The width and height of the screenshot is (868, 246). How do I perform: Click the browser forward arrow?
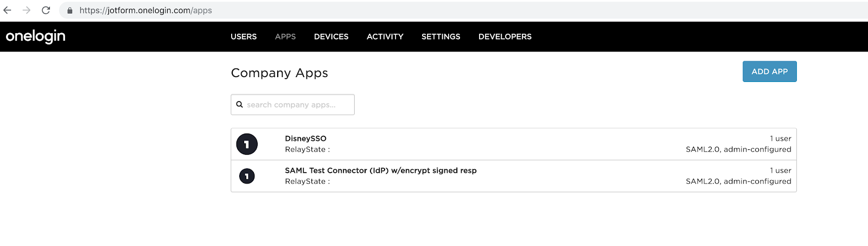27,10
